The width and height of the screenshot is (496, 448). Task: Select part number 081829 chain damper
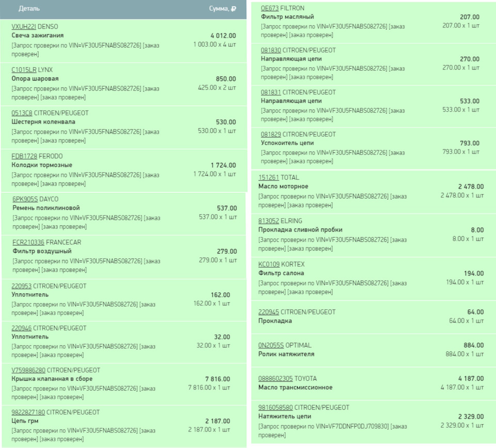(271, 134)
